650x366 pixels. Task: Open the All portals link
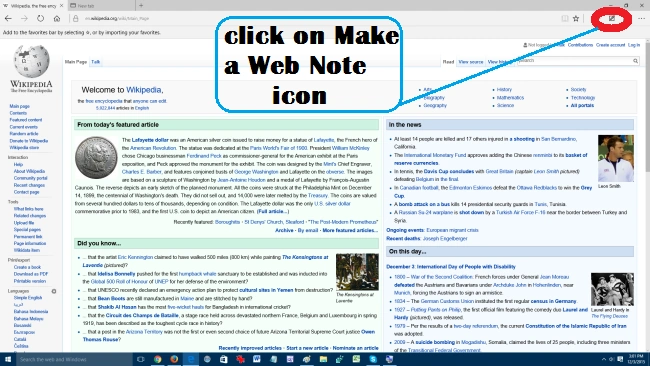tap(582, 106)
